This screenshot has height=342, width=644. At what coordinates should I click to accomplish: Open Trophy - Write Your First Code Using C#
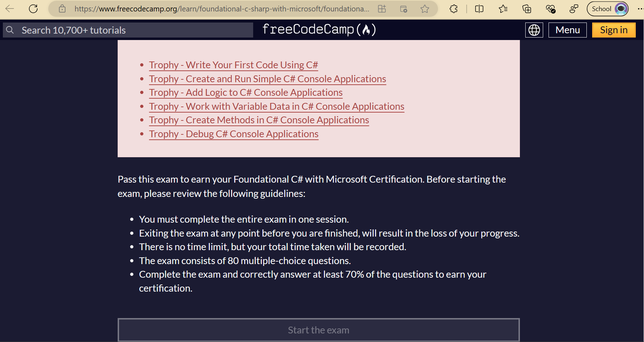(x=233, y=65)
